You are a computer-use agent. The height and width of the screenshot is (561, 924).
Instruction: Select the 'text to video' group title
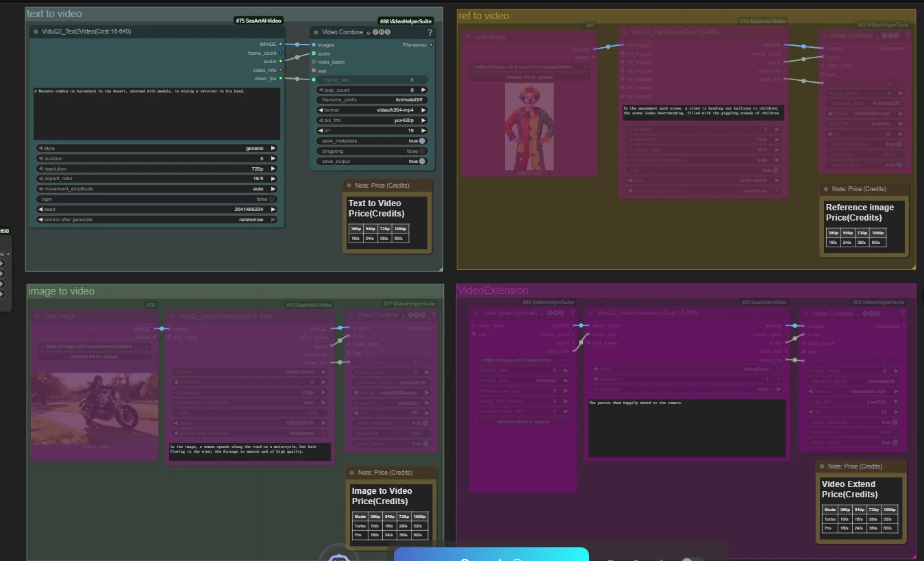coord(54,14)
